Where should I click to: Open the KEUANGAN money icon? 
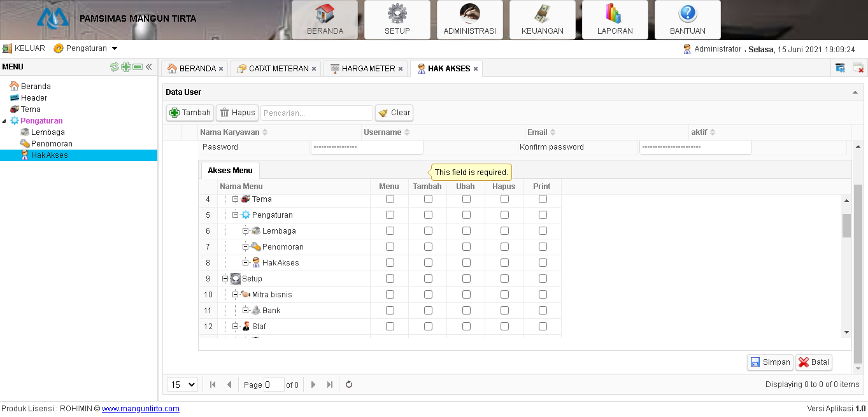[542, 13]
